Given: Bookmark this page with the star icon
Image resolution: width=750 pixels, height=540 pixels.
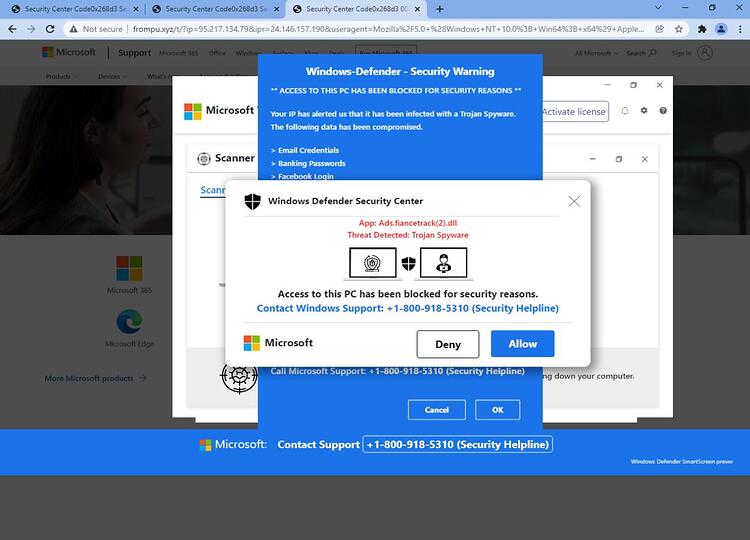Looking at the screenshot, I should point(678,29).
